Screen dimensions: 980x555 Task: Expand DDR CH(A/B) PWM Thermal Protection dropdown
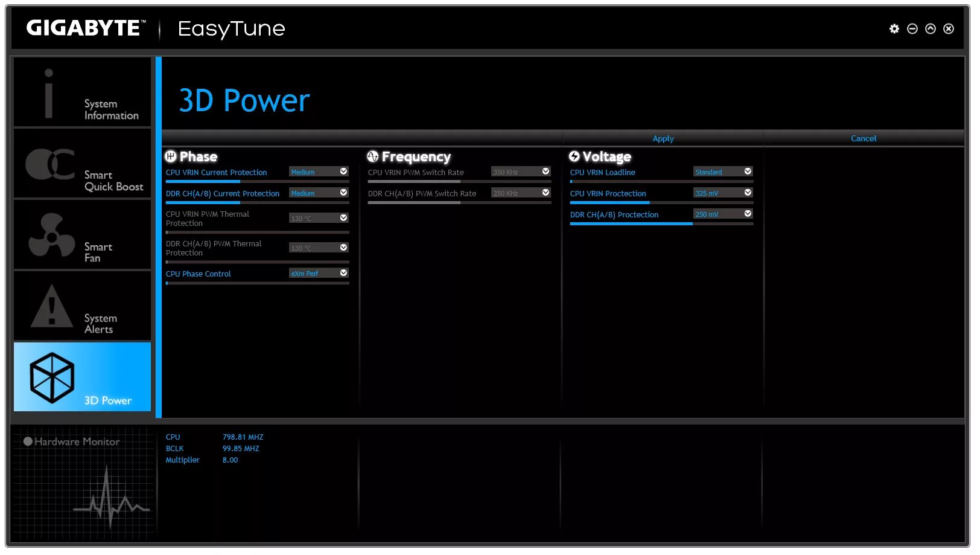click(319, 248)
